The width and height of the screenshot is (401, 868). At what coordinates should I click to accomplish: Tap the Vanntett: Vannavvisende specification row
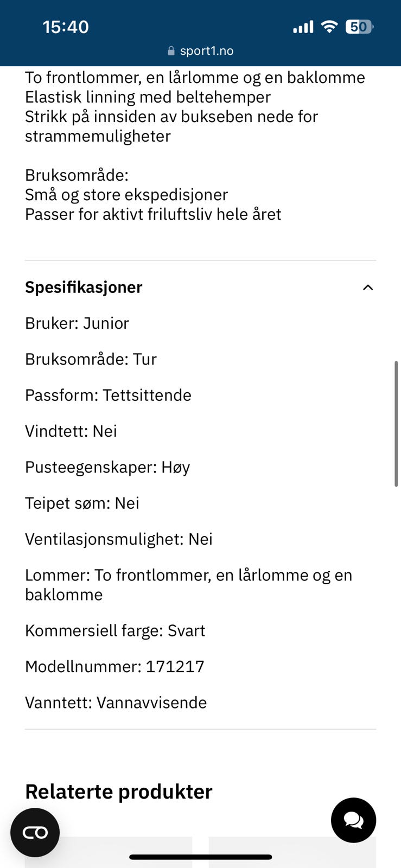(116, 703)
